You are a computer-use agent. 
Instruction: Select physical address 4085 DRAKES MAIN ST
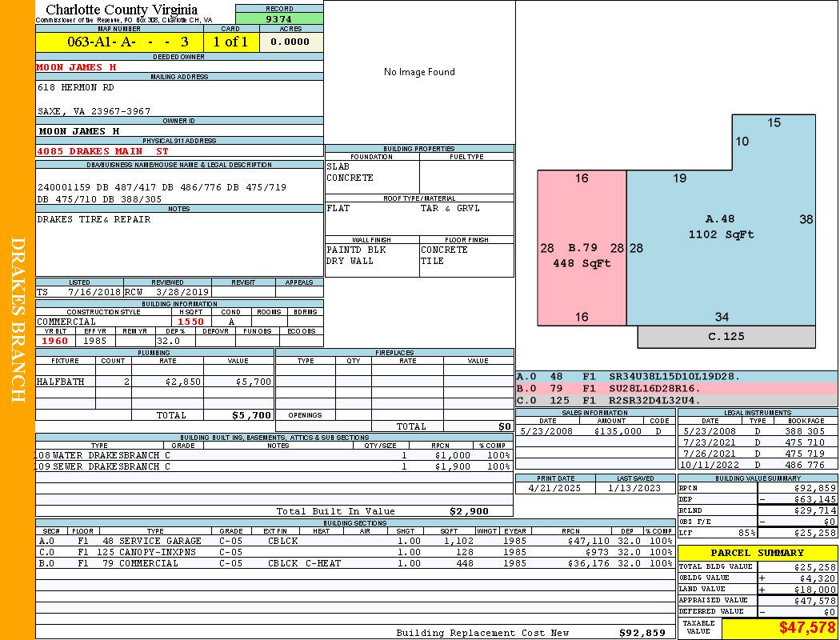[102, 151]
